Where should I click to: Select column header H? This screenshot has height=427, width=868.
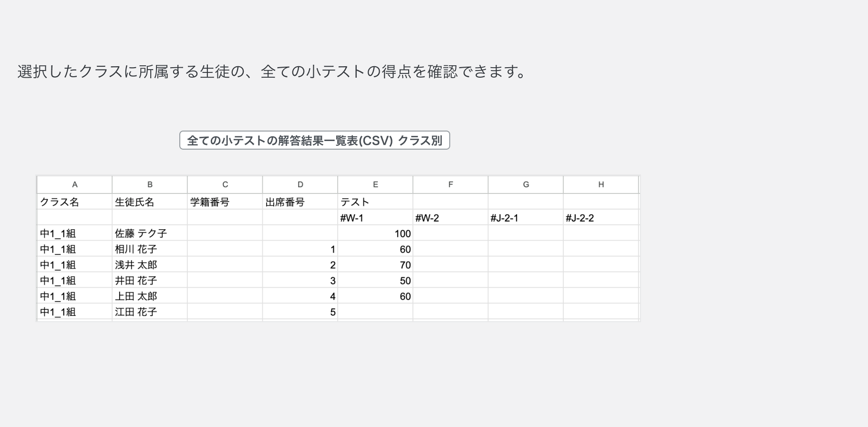600,184
